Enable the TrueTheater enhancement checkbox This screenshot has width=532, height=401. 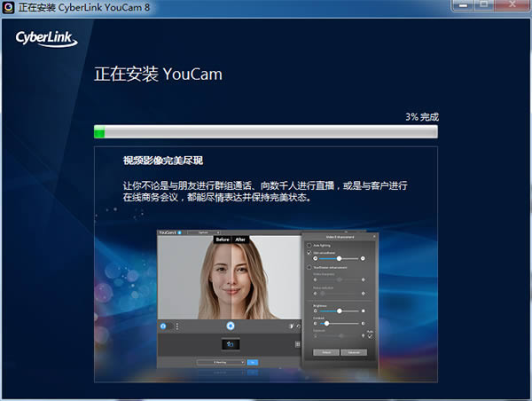309,267
